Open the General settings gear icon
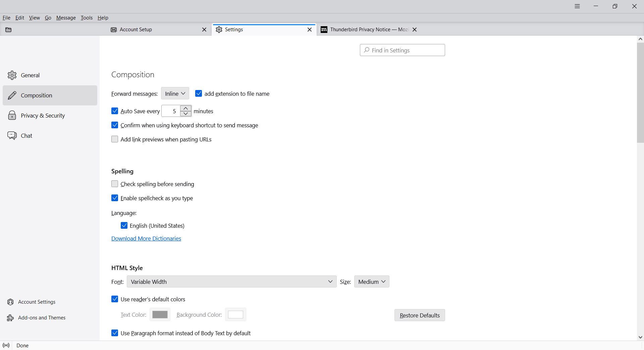The height and width of the screenshot is (350, 644). (12, 75)
